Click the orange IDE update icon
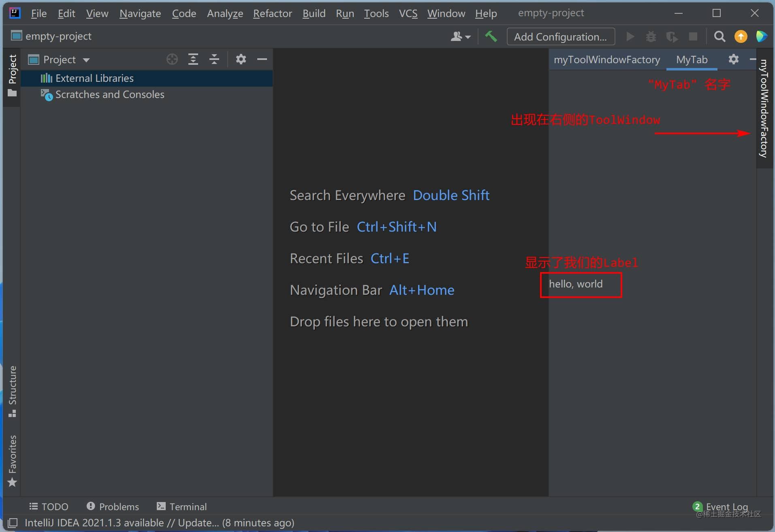The image size is (775, 532). pos(741,37)
